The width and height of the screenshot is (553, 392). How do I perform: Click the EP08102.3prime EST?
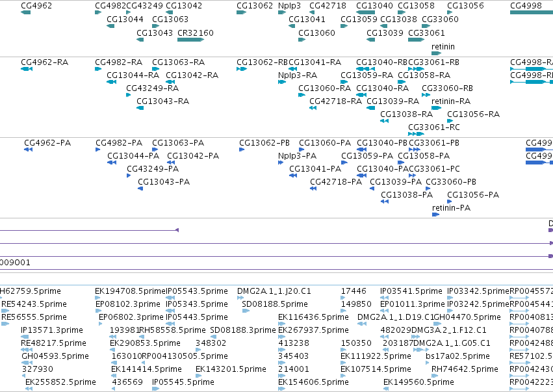click(127, 304)
